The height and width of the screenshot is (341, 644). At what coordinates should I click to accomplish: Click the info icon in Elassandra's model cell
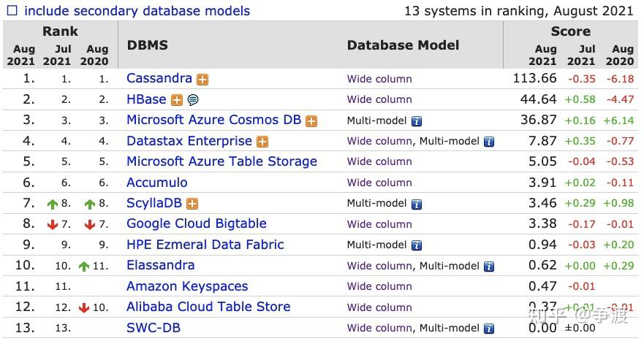click(x=489, y=267)
